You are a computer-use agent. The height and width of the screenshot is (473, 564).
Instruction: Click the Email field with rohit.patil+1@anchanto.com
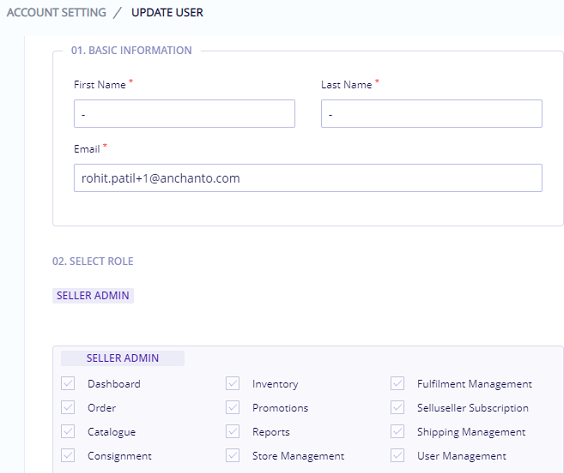[x=308, y=178]
